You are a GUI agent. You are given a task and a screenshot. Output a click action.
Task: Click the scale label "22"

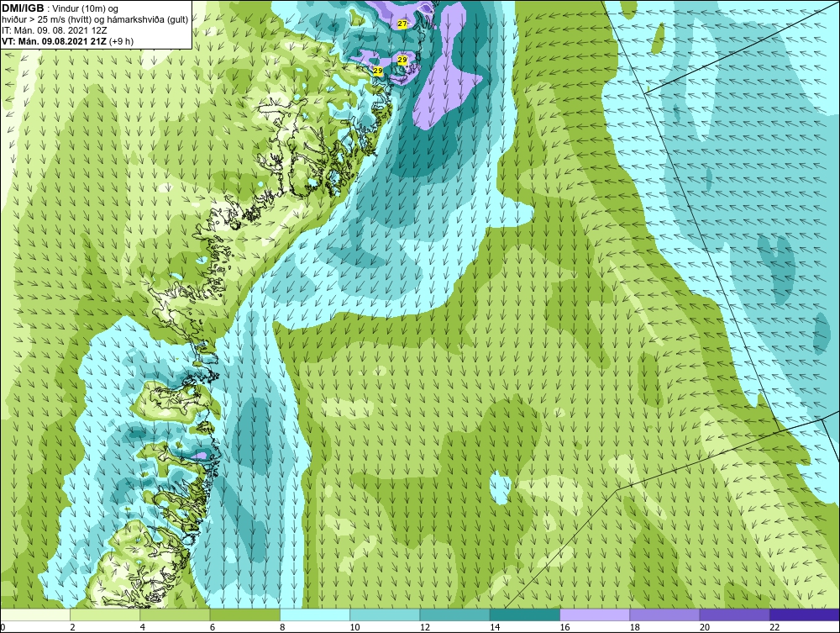[x=774, y=627]
